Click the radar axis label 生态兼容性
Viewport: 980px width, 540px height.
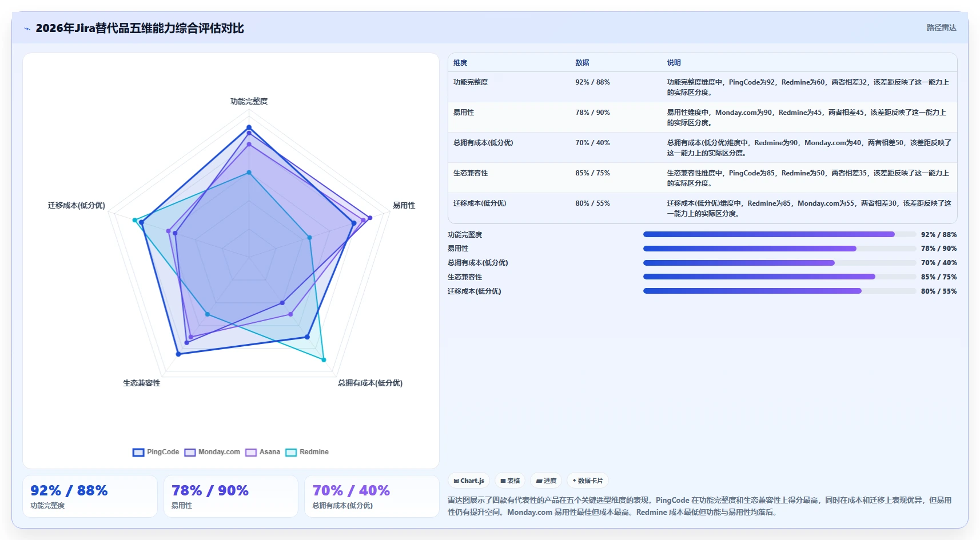pyautogui.click(x=141, y=383)
